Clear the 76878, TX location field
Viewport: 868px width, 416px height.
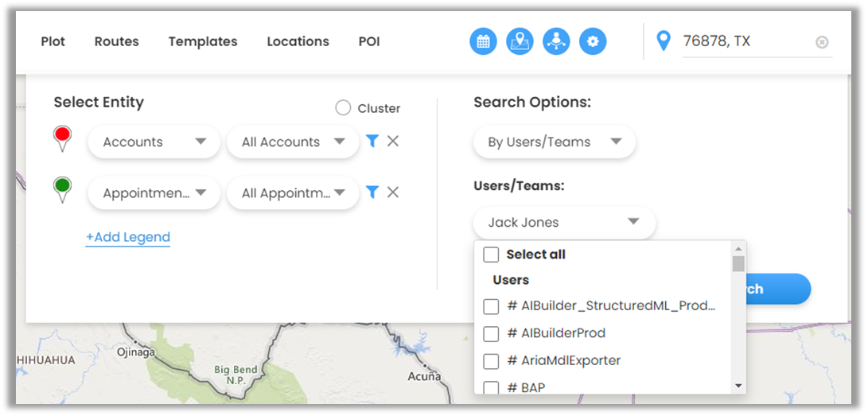click(822, 42)
